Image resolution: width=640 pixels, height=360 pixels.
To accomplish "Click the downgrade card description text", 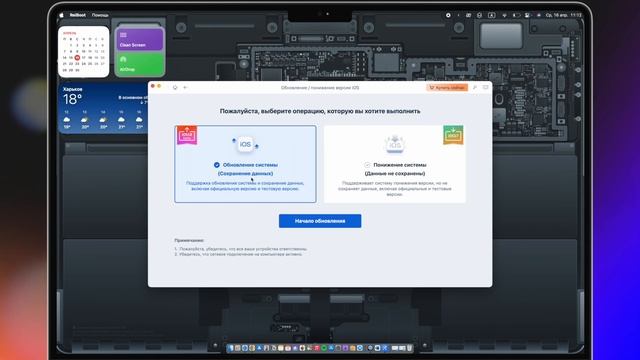I will point(395,189).
